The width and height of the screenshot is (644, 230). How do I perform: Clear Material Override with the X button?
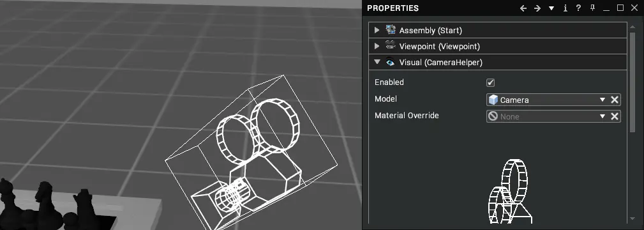coord(615,116)
